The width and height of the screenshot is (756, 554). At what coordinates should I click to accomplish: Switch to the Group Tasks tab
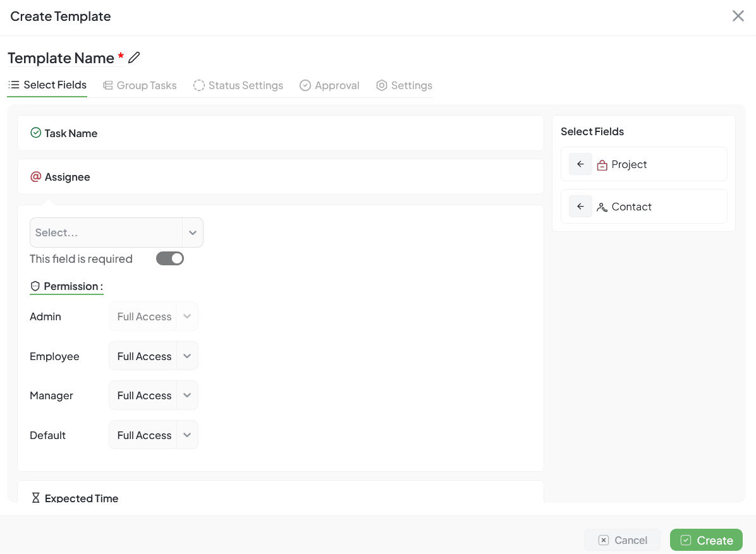(x=140, y=85)
